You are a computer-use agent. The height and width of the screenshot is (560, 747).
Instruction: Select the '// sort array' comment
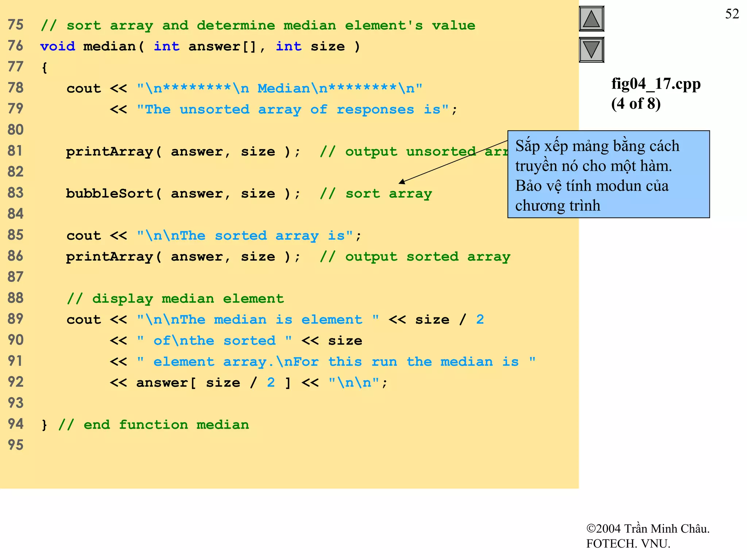pyautogui.click(x=376, y=194)
